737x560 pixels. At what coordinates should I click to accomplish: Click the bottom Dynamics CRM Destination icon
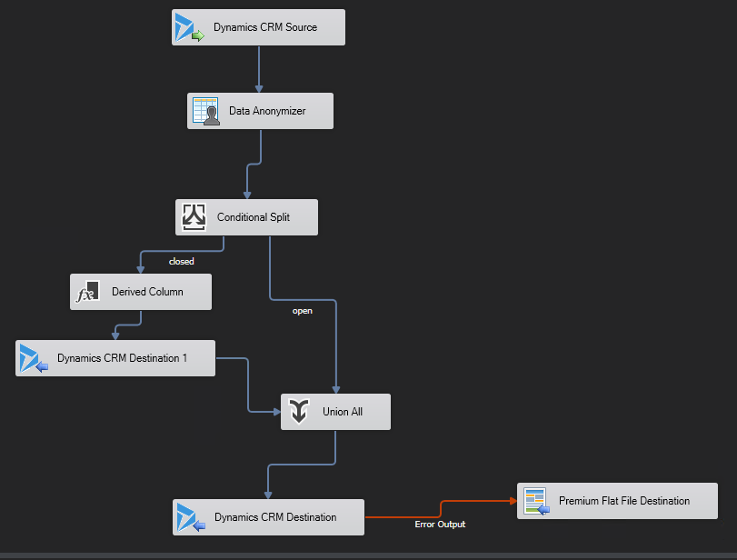(190, 517)
